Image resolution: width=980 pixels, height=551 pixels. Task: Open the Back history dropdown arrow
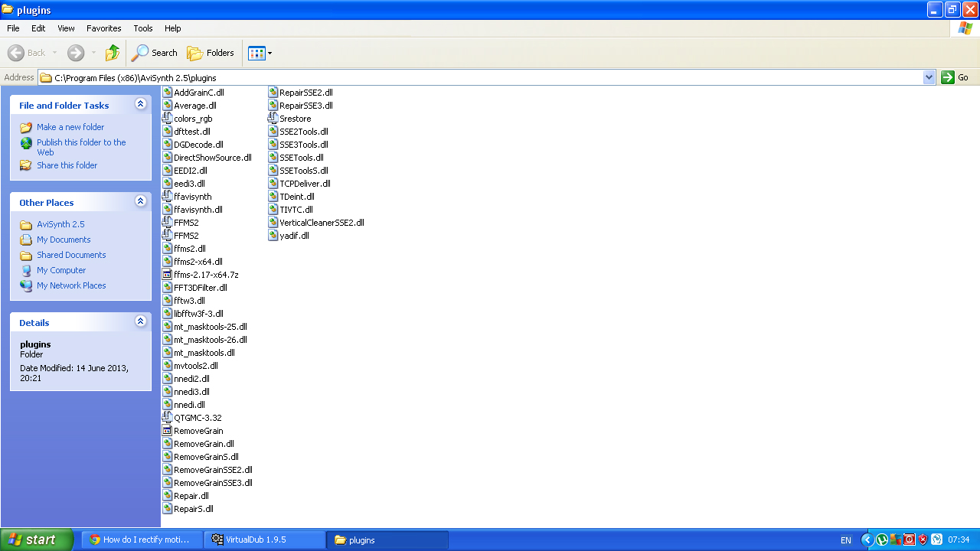[55, 53]
